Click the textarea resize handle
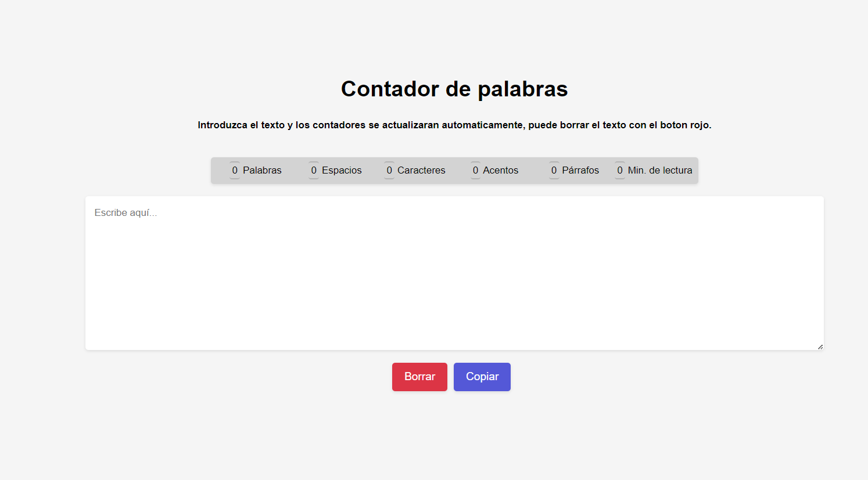Image resolution: width=868 pixels, height=480 pixels. tap(820, 346)
